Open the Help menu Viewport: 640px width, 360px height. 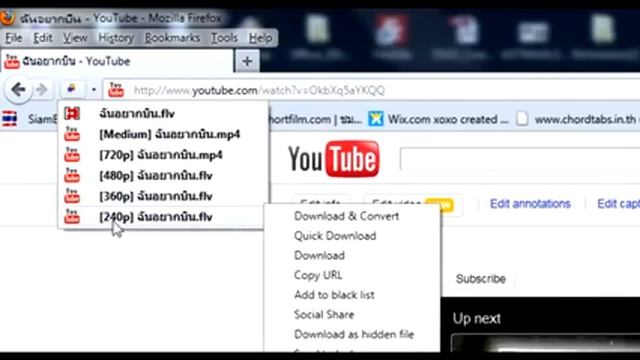pyautogui.click(x=260, y=38)
